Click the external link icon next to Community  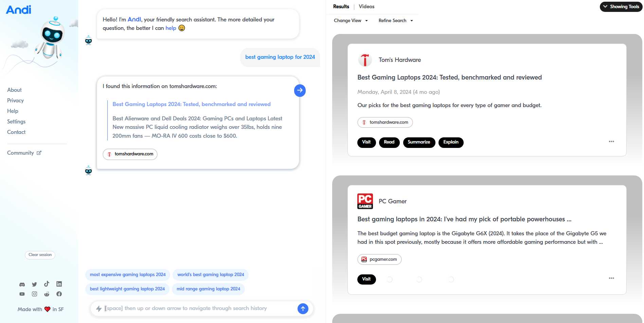coord(39,153)
